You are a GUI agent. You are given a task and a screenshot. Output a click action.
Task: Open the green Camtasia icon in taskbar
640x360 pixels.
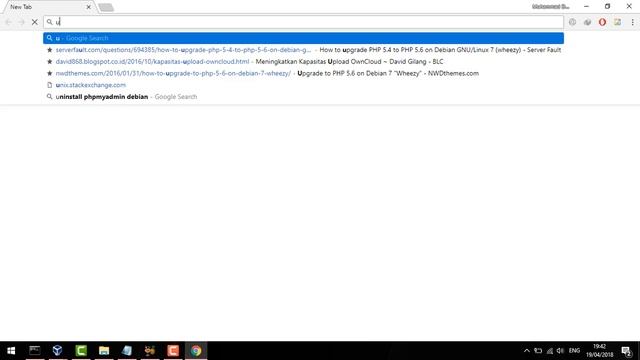[81, 351]
